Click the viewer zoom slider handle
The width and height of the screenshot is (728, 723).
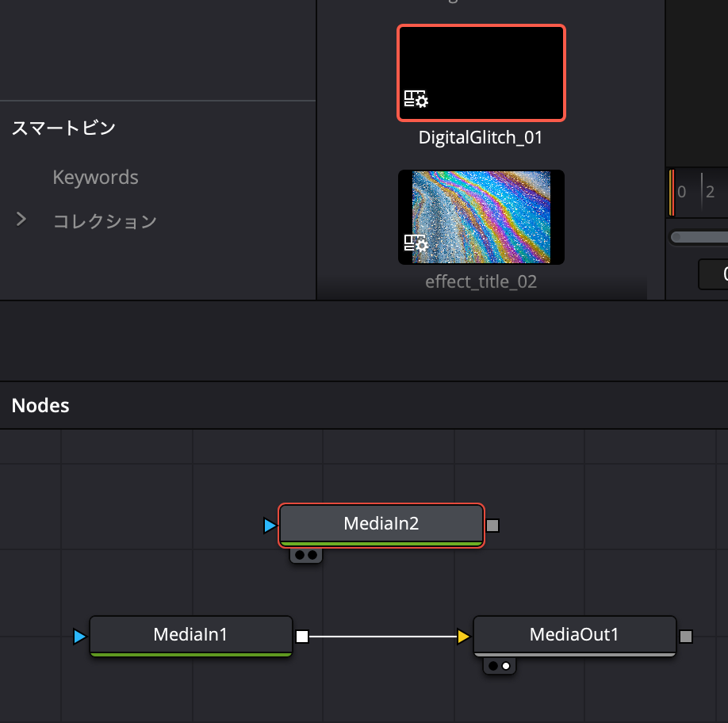pyautogui.click(x=676, y=237)
